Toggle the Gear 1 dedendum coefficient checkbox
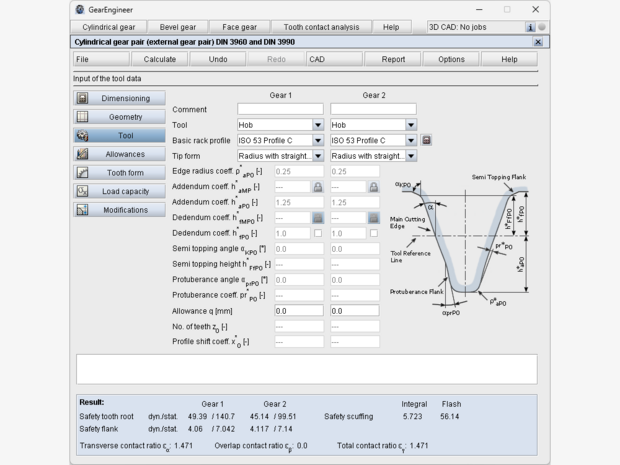The height and width of the screenshot is (465, 620). coord(318,233)
